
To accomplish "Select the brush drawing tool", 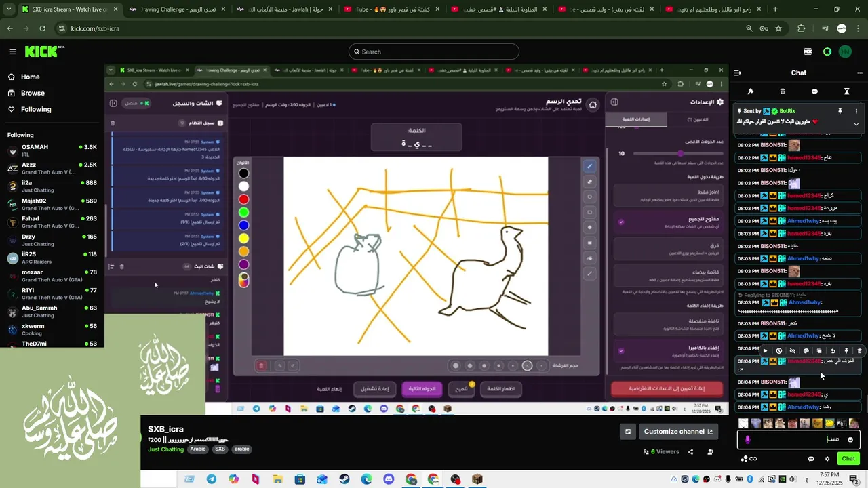I will click(x=589, y=166).
